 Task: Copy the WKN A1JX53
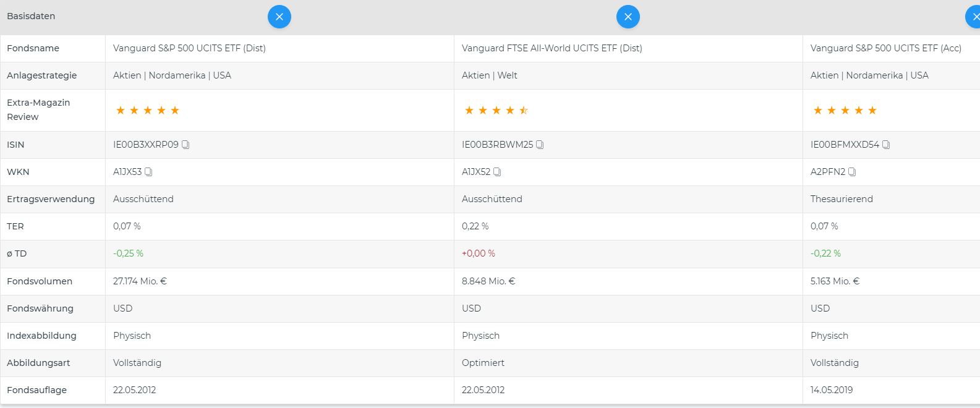pos(148,172)
